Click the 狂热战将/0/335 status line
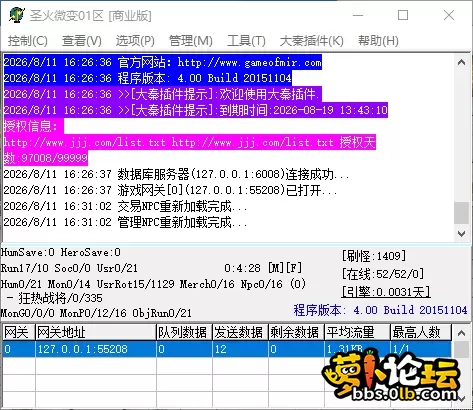The height and width of the screenshot is (410, 473). [x=55, y=298]
